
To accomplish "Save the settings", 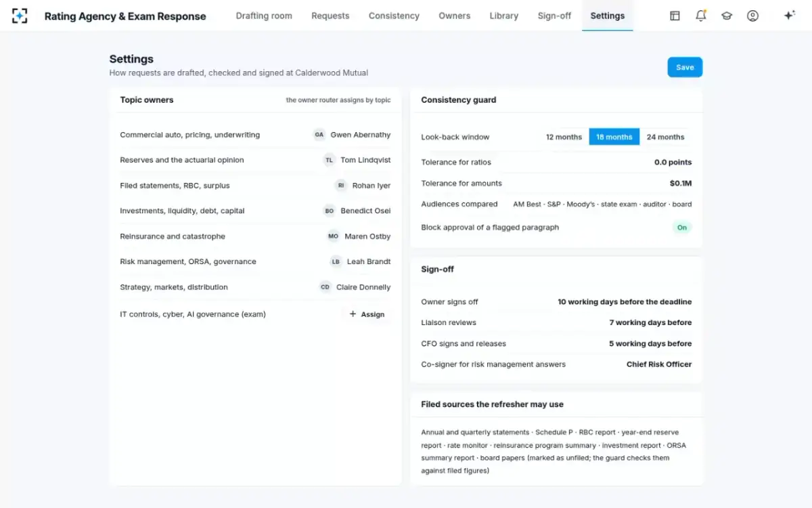I will [685, 67].
